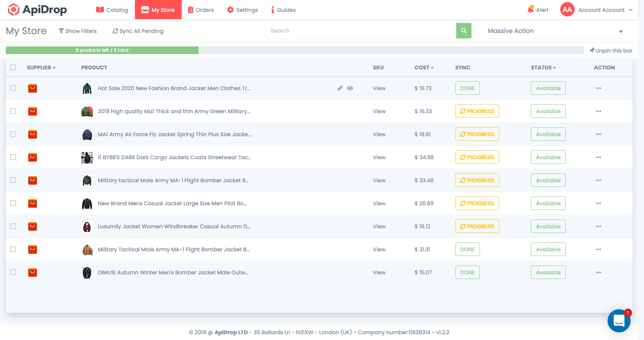Expand the Massive Action dropdown

(554, 31)
